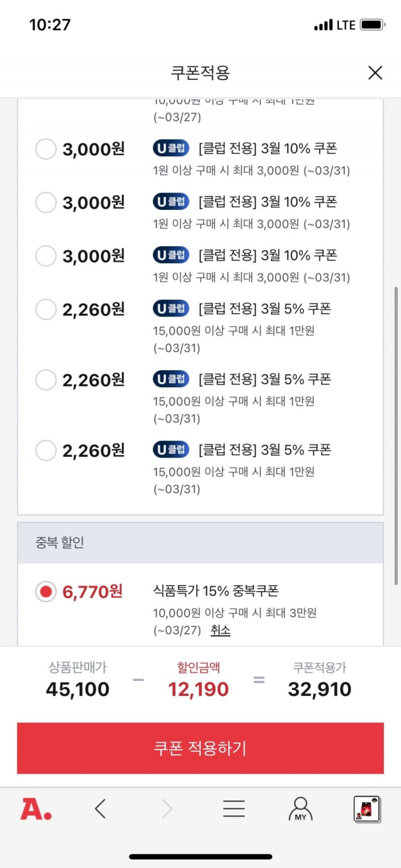Open the MY profile icon
This screenshot has width=401, height=868.
point(301,809)
